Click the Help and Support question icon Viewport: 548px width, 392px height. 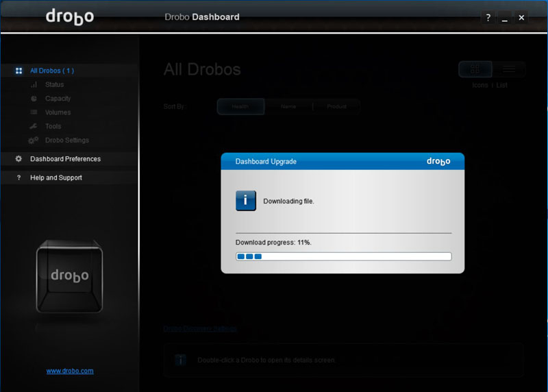coord(19,177)
